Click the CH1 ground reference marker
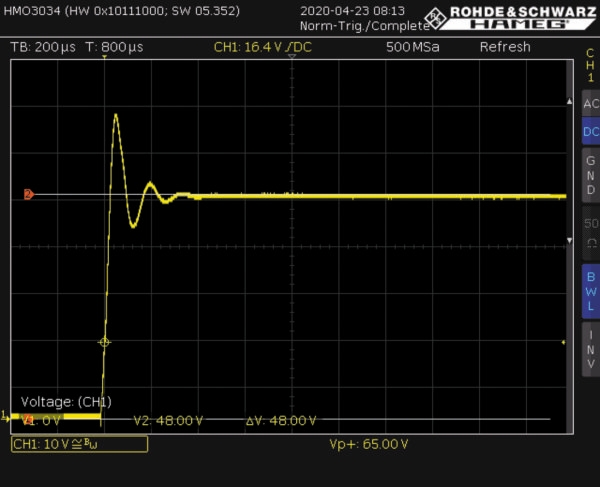Viewport: 600px width, 487px height. (x=5, y=417)
